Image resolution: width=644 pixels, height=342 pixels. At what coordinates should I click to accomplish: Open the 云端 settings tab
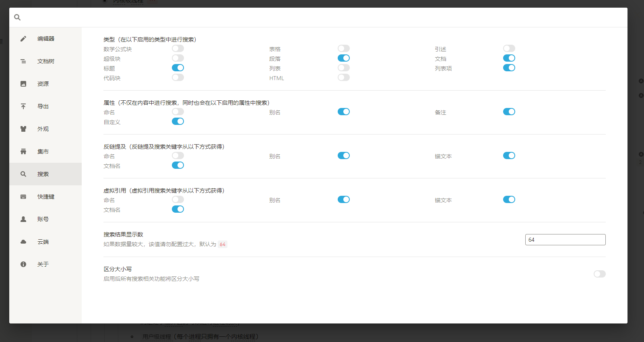(45, 242)
